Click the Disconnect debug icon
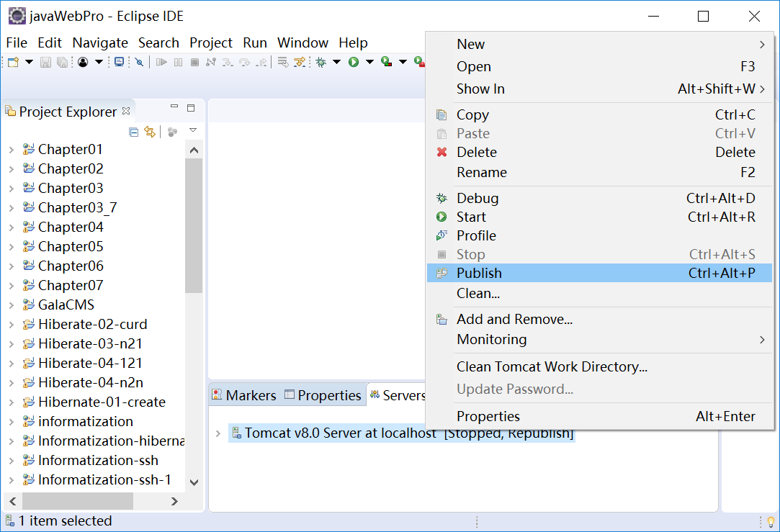Viewport: 780px width, 532px height. (x=211, y=62)
